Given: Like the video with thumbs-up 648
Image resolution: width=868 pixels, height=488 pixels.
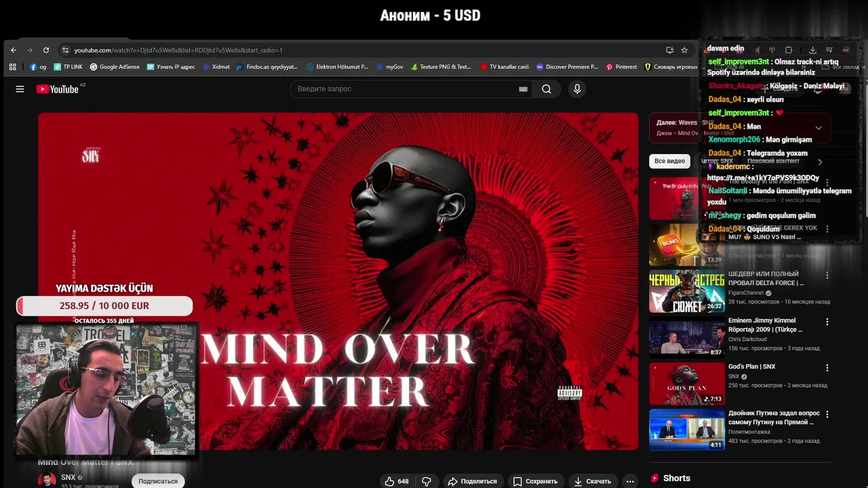Looking at the screenshot, I should (397, 481).
